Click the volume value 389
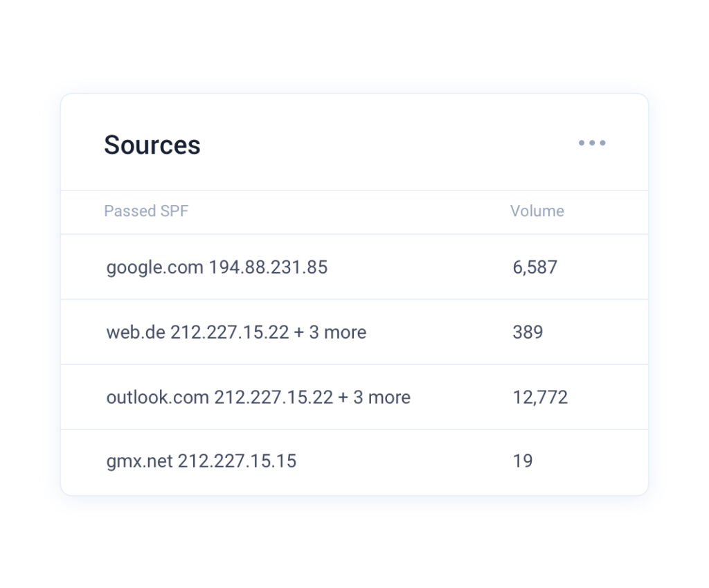This screenshot has width=709, height=588. (528, 332)
